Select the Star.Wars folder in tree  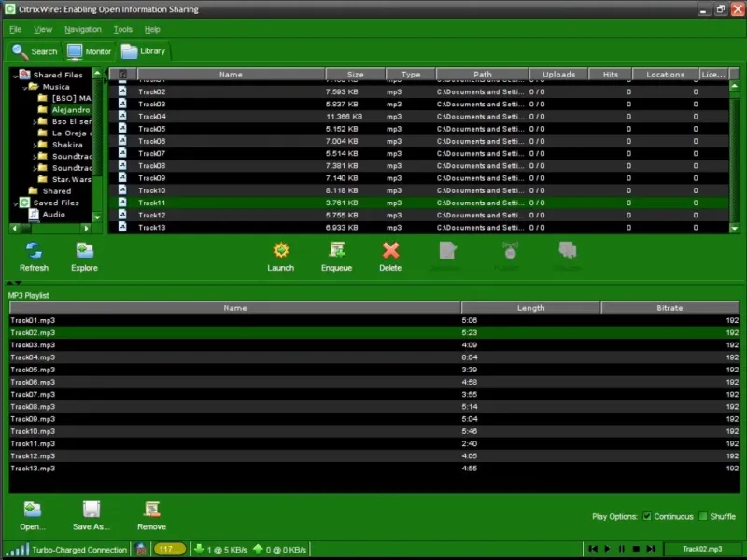point(72,179)
